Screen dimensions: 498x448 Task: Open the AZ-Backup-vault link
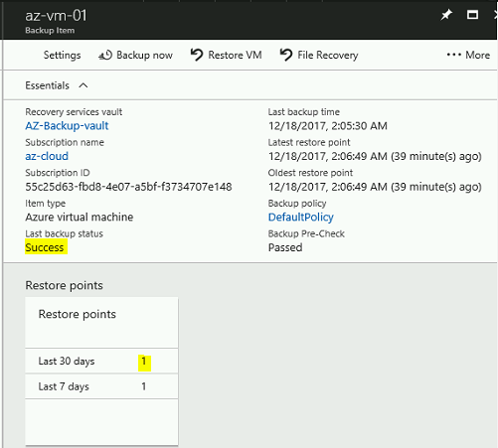(x=67, y=126)
